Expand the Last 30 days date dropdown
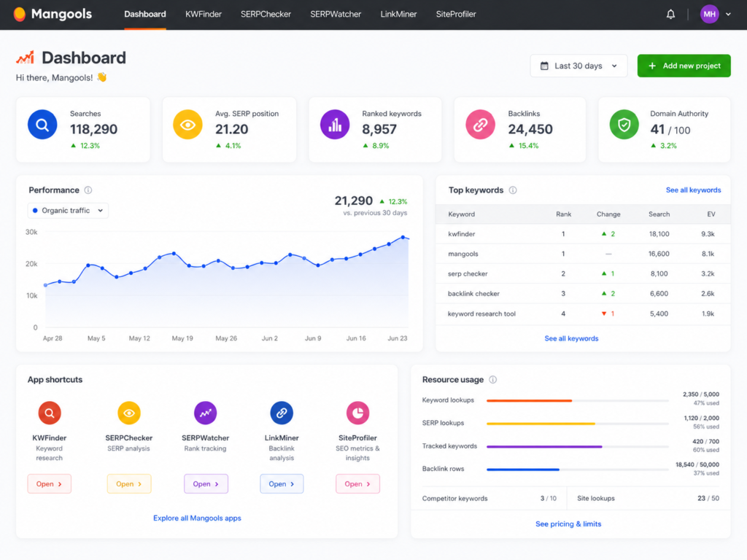This screenshot has width=747, height=560. coord(578,66)
